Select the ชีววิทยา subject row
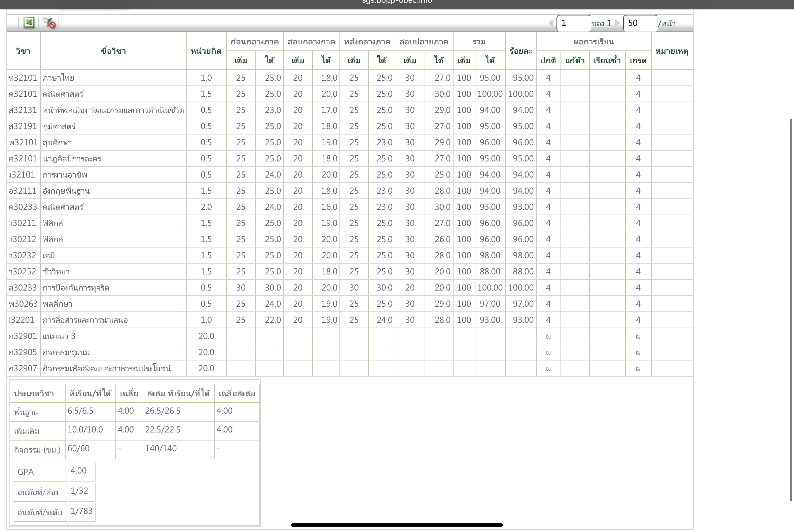This screenshot has width=794, height=532. coord(56,272)
